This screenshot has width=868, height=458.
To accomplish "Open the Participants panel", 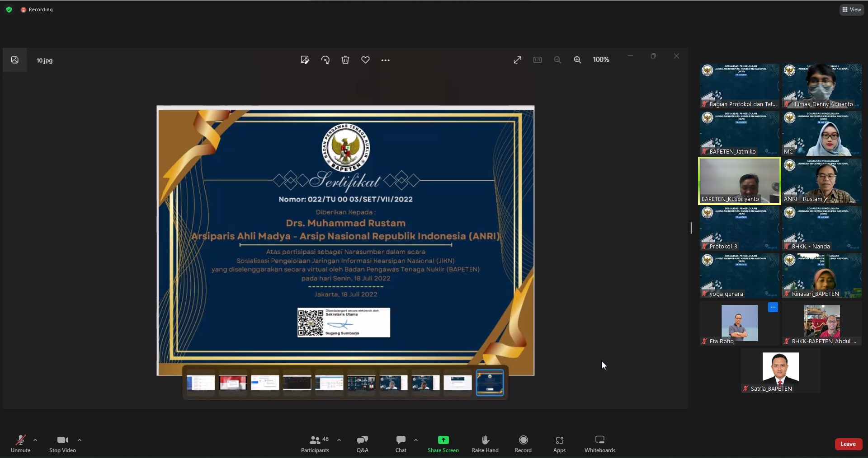I will pos(315,444).
